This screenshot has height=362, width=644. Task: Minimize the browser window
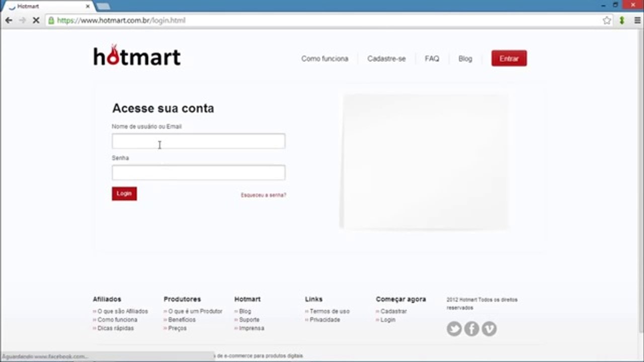pyautogui.click(x=603, y=5)
